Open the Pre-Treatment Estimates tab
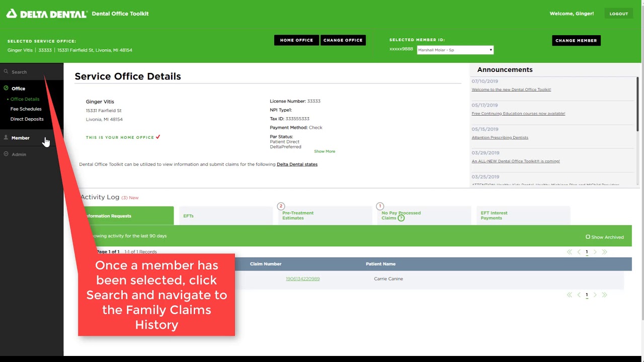 (x=325, y=216)
